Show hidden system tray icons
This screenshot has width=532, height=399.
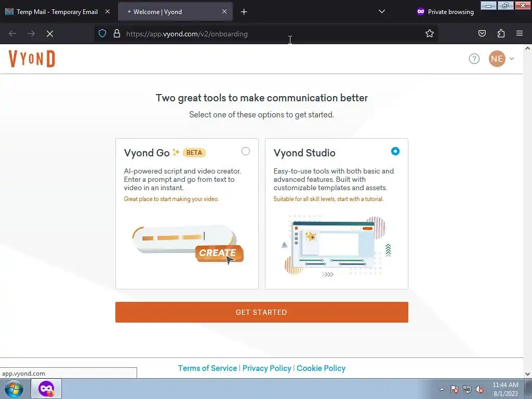click(x=442, y=389)
